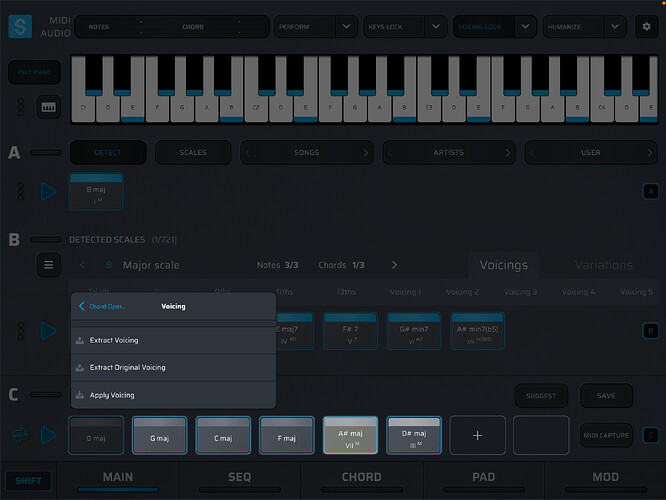
Task: Open the MOD bottom tab
Action: (x=605, y=481)
